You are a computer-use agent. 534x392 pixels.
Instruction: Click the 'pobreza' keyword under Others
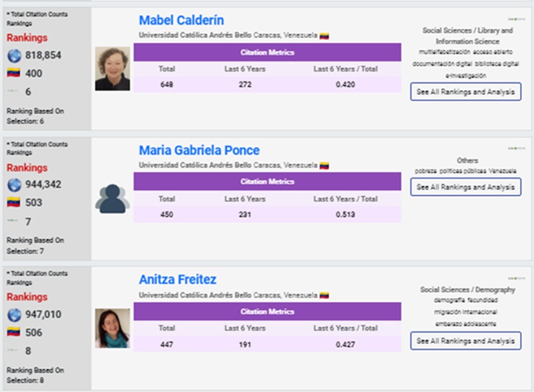[425, 171]
